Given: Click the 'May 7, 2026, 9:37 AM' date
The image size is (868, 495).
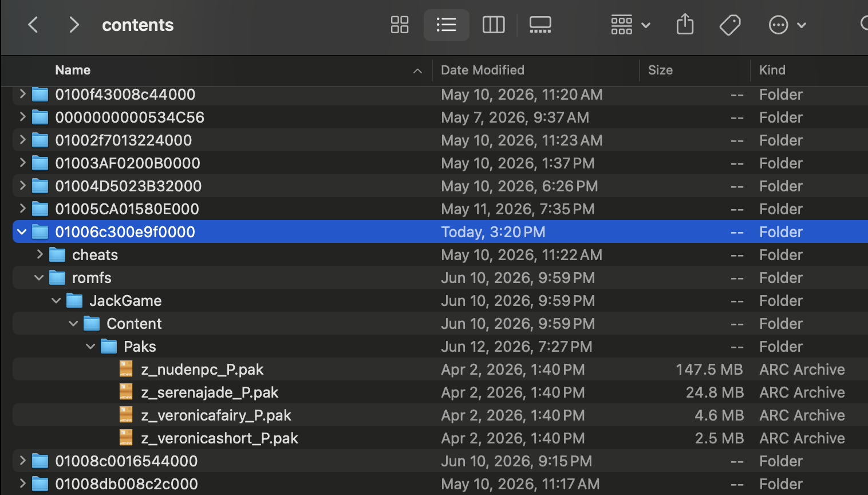Looking at the screenshot, I should 515,117.
